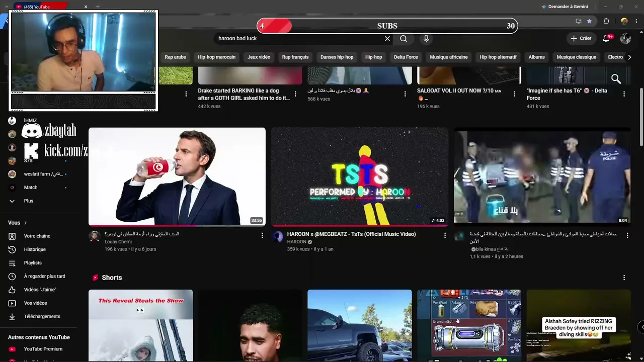The height and width of the screenshot is (362, 644).
Task: Open Match subscription channel
Action: [31, 188]
